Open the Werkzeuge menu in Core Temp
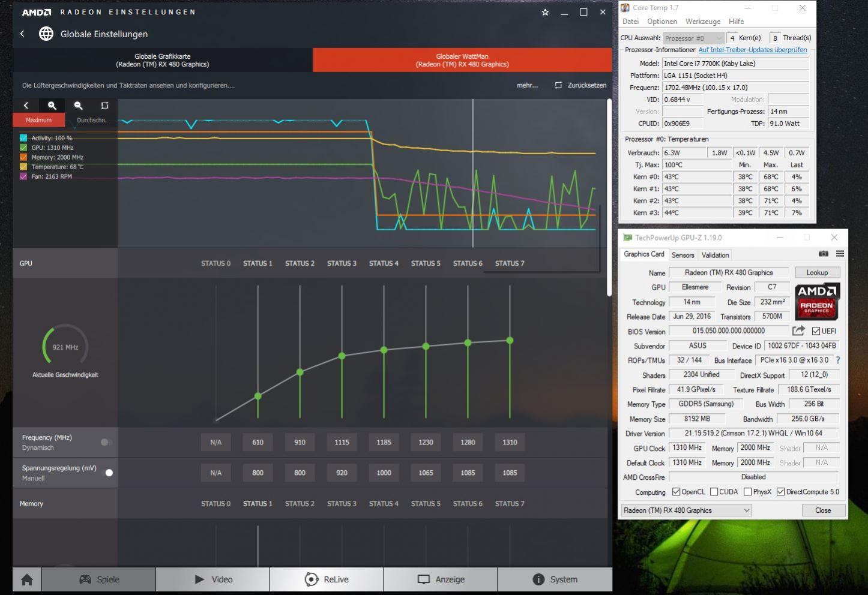The image size is (868, 595). [x=703, y=22]
